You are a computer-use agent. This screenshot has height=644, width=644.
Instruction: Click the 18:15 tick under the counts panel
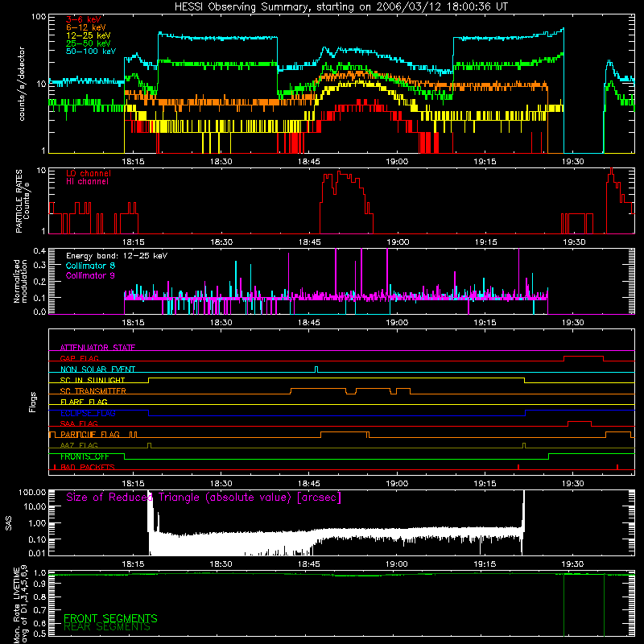tap(133, 162)
